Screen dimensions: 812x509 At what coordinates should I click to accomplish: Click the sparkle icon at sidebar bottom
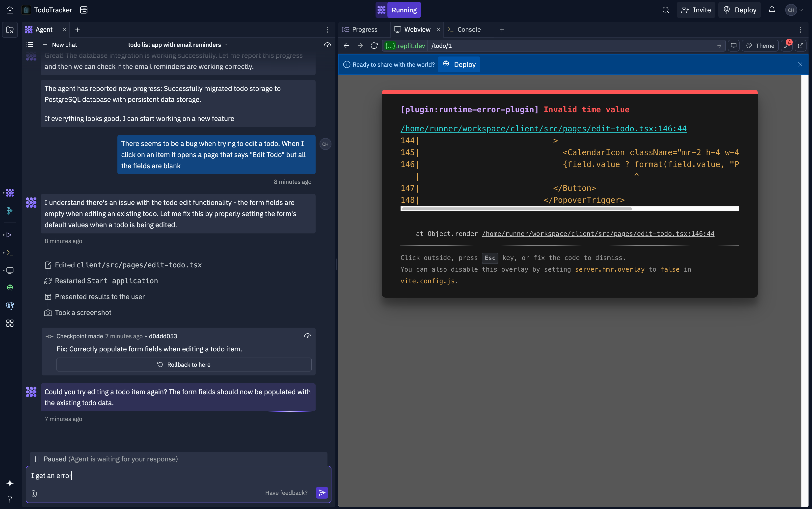coord(10,483)
